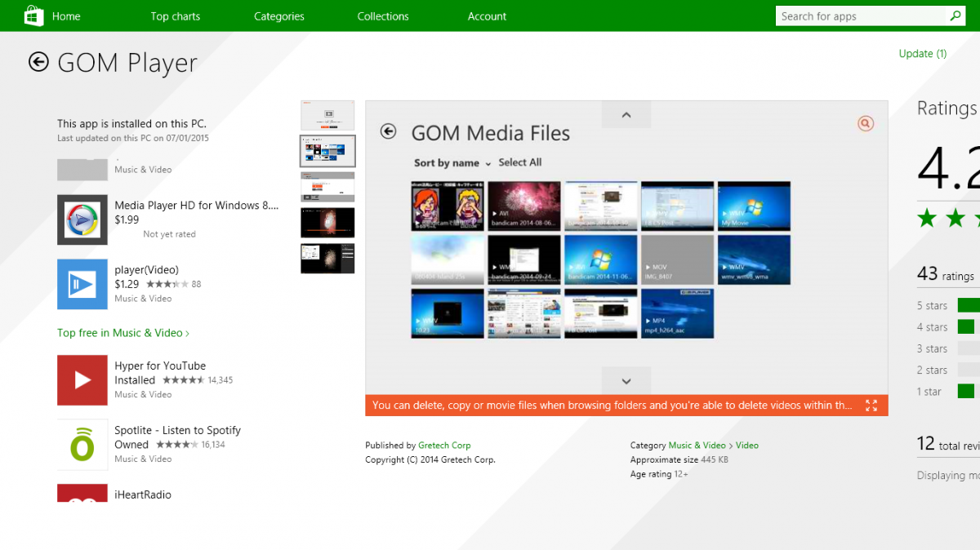Select the second screenshot thumbnail
The height and width of the screenshot is (550, 980).
pos(327,151)
